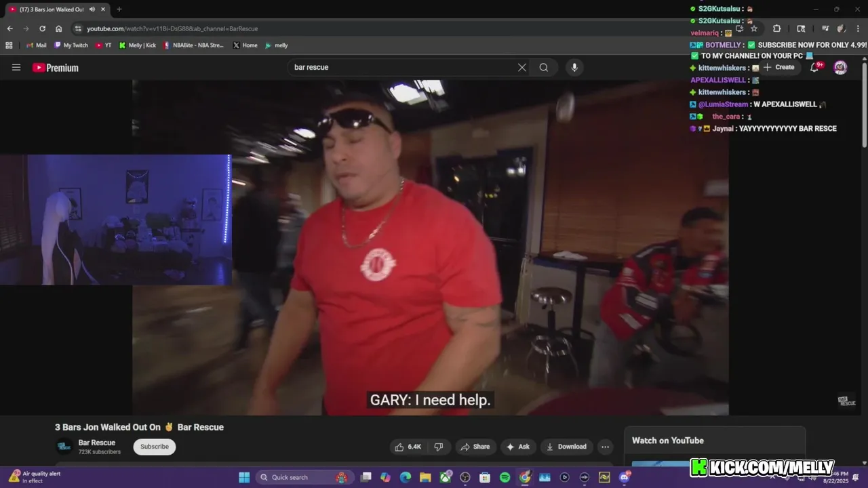Screen dimensions: 868x488
Task: Mute the tab via speaker icon
Action: (x=92, y=9)
